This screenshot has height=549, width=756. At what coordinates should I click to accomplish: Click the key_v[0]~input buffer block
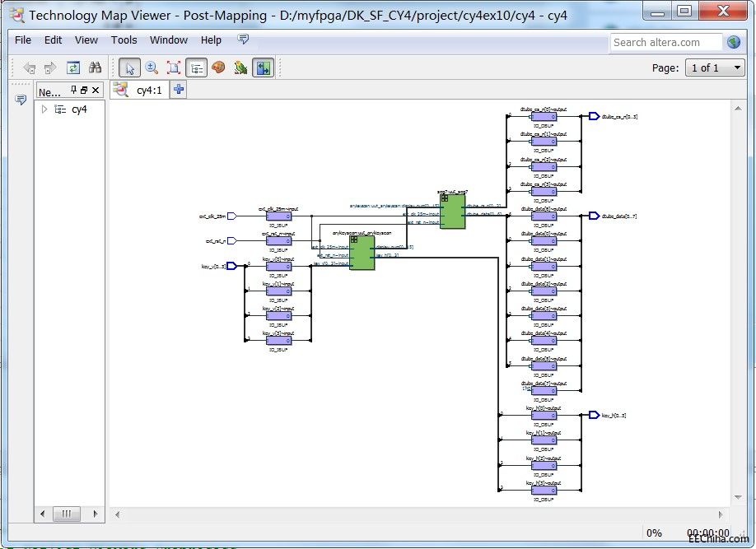278,267
